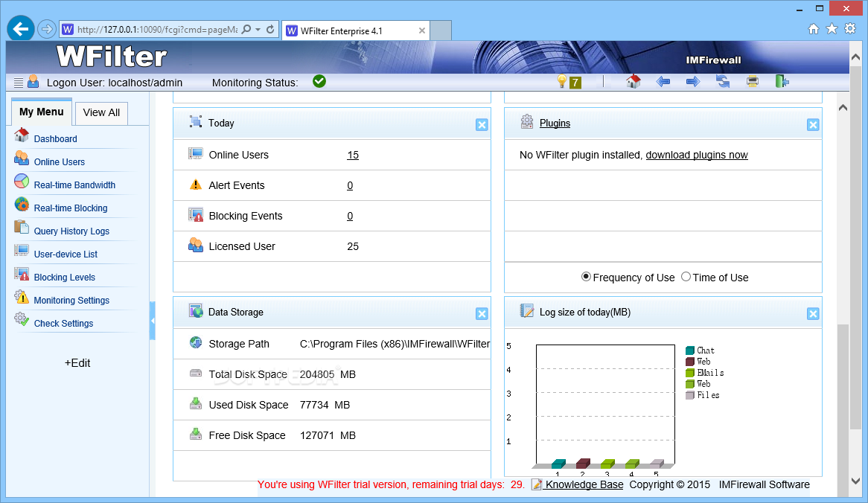Screen dimensions: 868x503
Task: Click the Monitoring Settings warning icon
Action: tap(22, 297)
